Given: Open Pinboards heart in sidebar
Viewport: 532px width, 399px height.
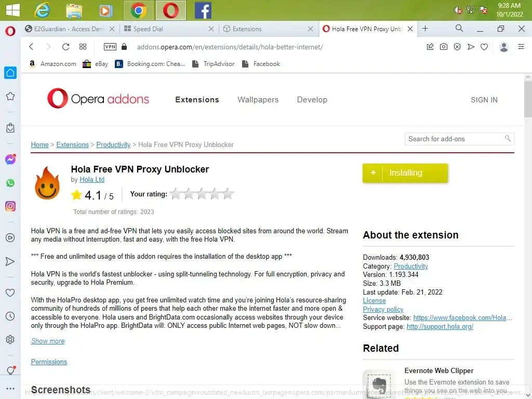Looking at the screenshot, I should [x=10, y=292].
